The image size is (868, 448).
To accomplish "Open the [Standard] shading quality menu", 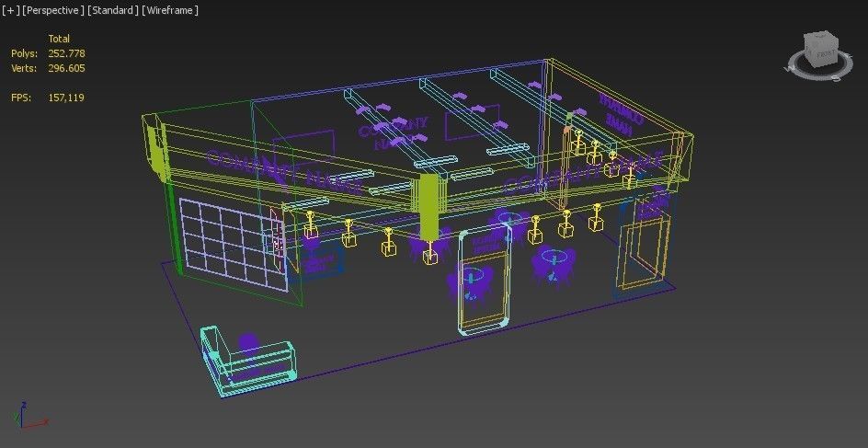I will [x=113, y=10].
